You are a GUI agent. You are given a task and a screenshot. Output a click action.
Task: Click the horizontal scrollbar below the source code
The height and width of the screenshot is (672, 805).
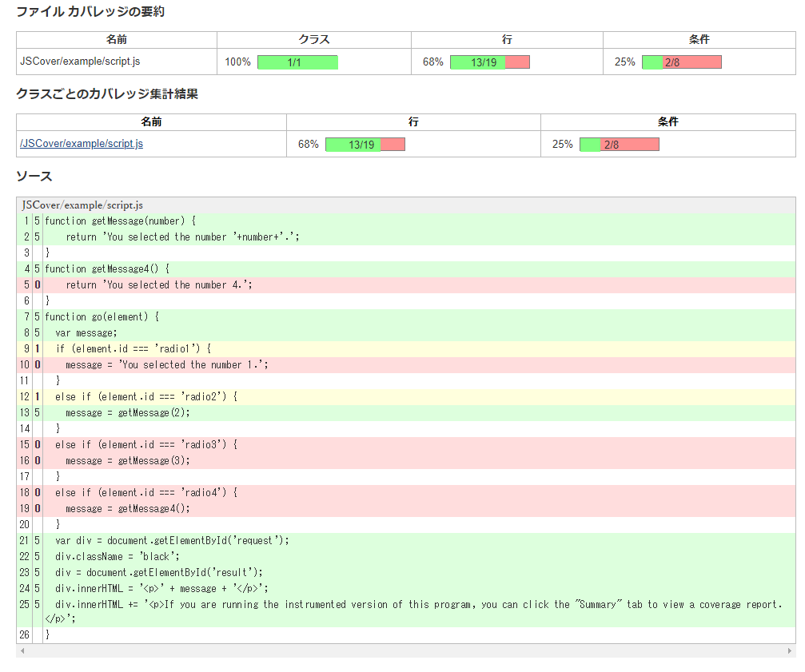400,650
